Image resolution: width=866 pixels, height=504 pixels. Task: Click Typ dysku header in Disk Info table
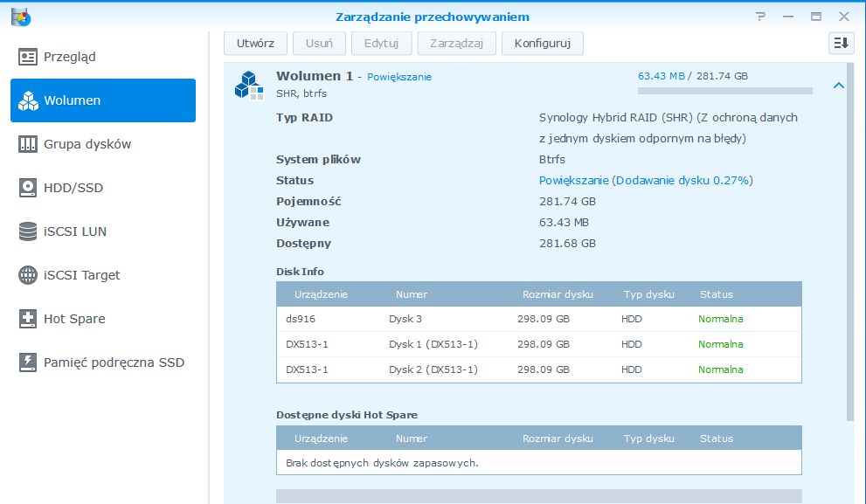649,294
